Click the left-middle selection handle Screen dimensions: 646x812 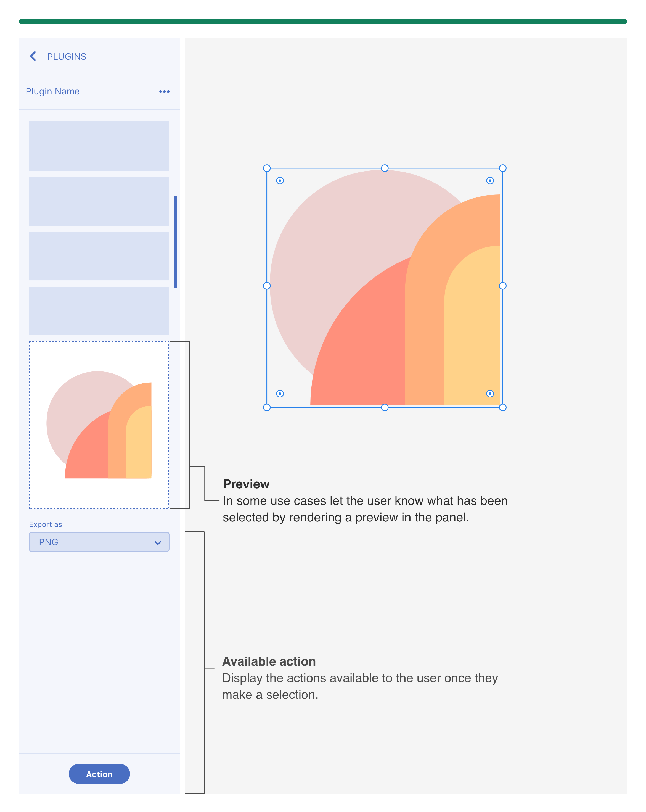(266, 286)
